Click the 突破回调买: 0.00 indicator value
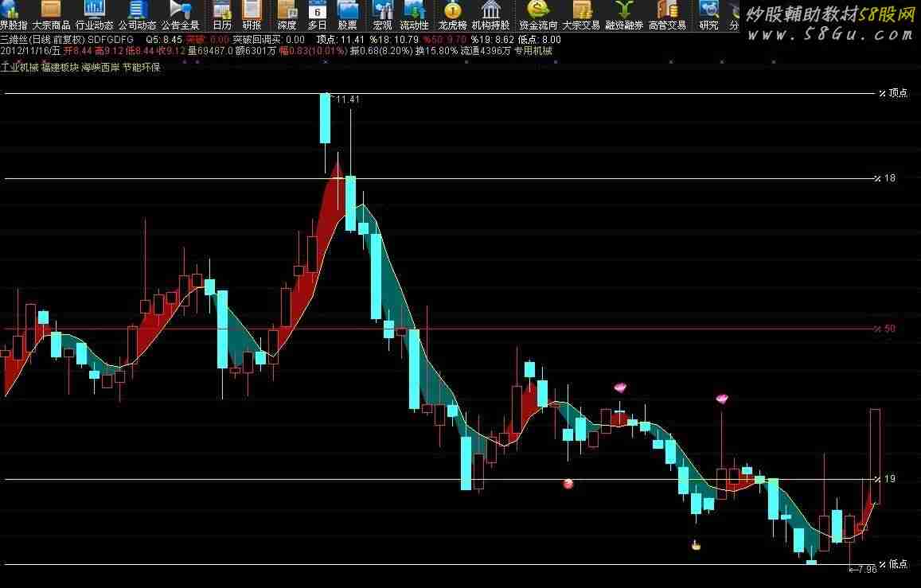The image size is (921, 588). click(269, 39)
